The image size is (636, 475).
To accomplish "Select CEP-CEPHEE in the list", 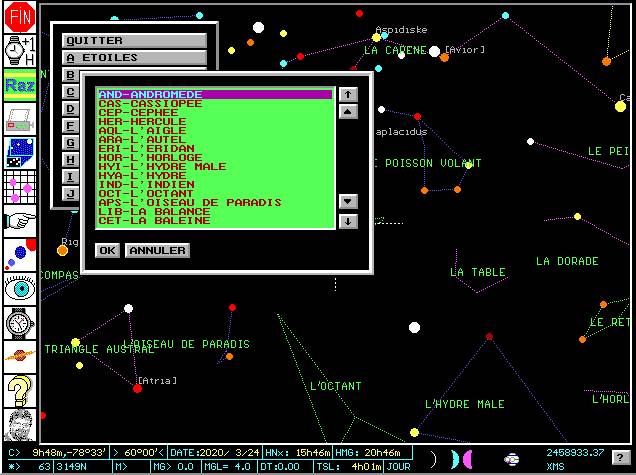I will [215, 112].
